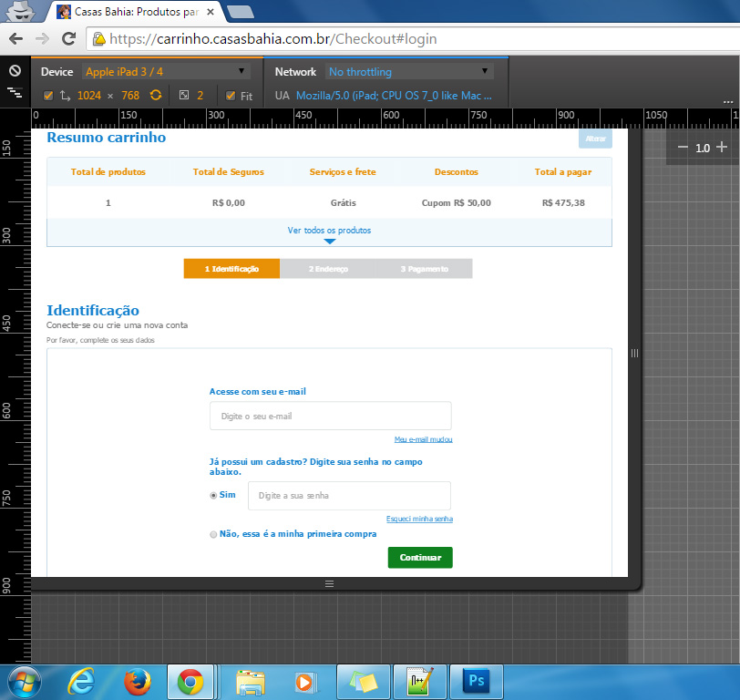Click the emulation drawer toggle icon
Image resolution: width=740 pixels, height=700 pixels.
pos(15,92)
